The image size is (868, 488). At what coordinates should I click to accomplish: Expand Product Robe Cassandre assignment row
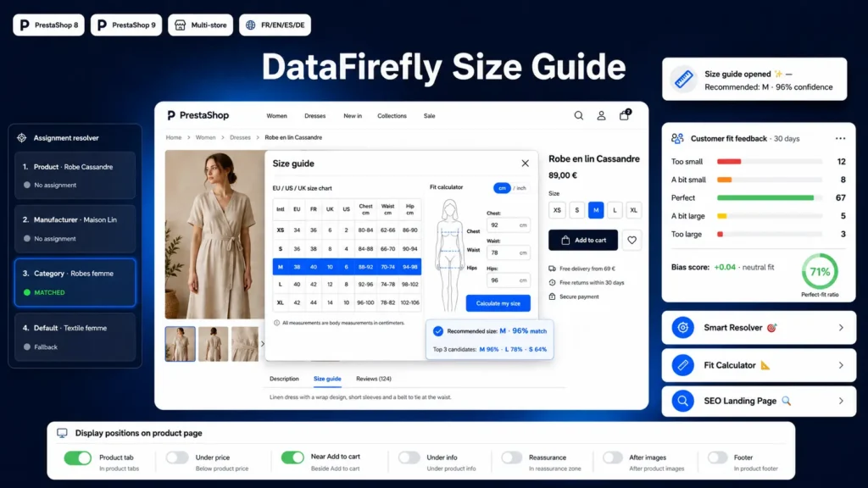tap(75, 175)
